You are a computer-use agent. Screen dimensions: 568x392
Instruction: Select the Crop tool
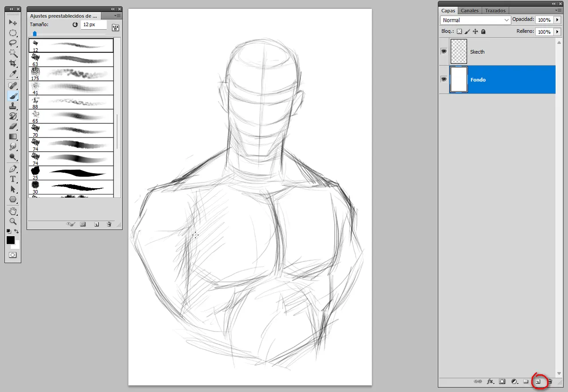click(x=13, y=63)
